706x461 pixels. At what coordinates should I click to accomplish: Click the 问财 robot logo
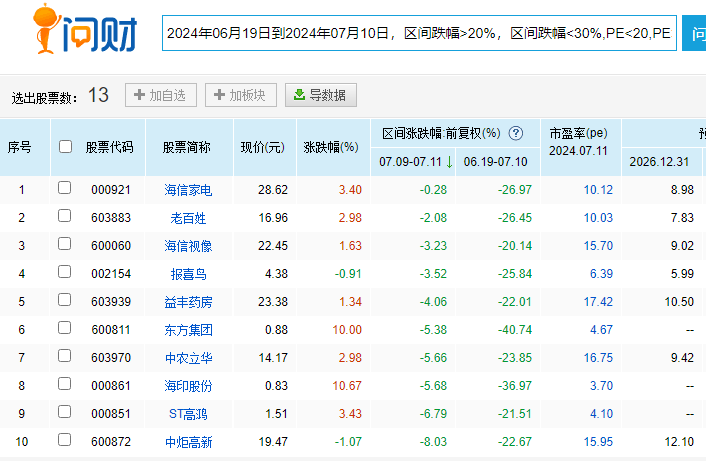click(85, 29)
